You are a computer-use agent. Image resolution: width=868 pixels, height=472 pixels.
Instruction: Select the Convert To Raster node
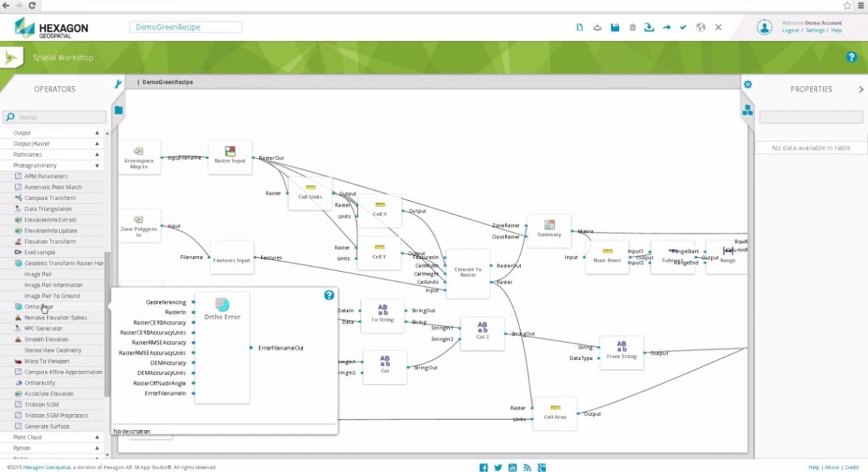coord(468,273)
